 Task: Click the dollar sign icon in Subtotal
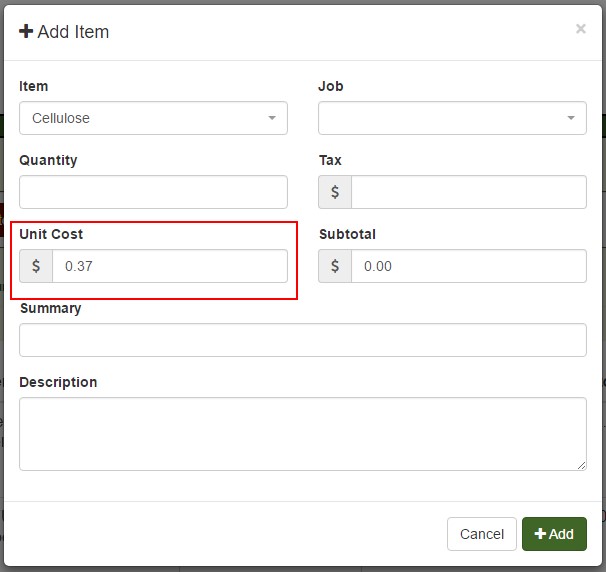[x=335, y=266]
